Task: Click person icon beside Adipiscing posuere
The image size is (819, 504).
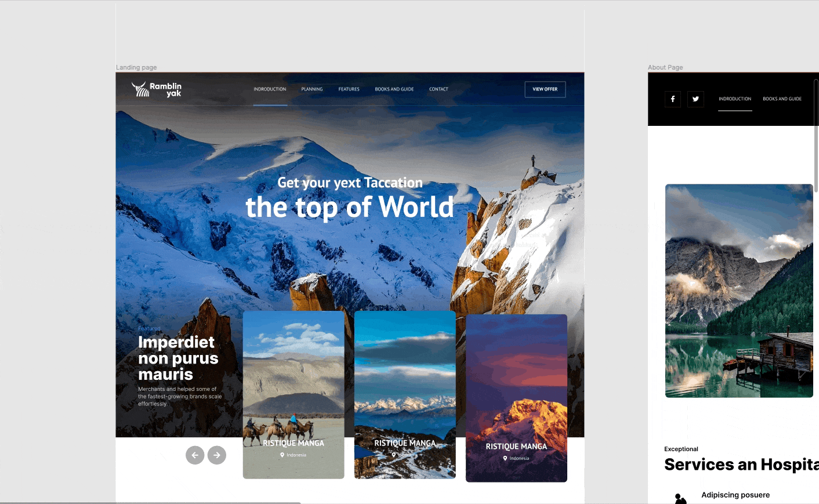Action: [680, 498]
